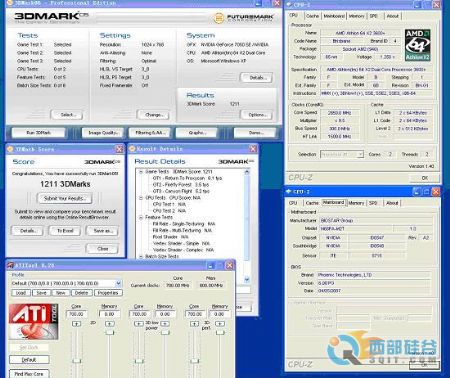Click Run 3DMark button
The image size is (450, 378).
[x=39, y=133]
